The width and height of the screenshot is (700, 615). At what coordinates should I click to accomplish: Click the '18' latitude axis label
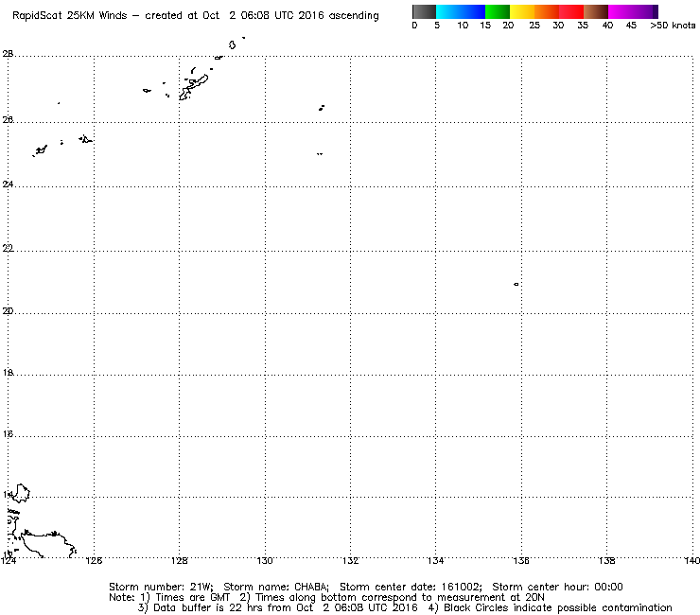pyautogui.click(x=8, y=373)
